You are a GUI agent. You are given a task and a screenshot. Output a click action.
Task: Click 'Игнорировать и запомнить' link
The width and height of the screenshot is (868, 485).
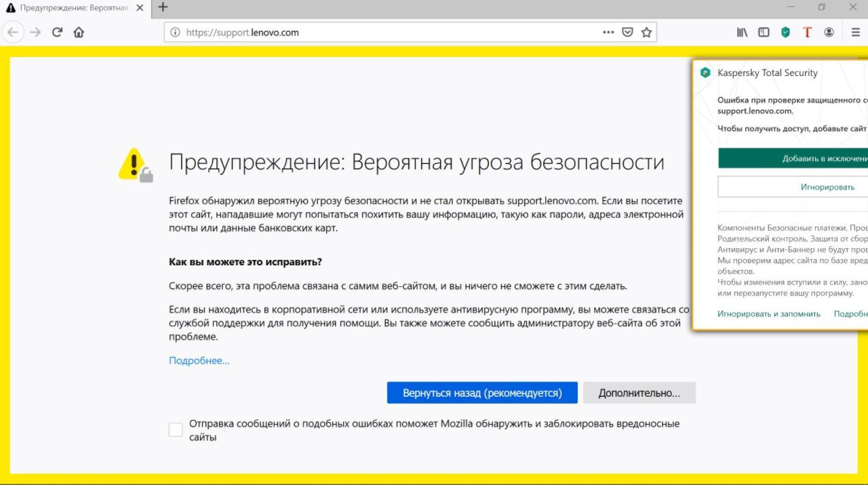coord(769,313)
